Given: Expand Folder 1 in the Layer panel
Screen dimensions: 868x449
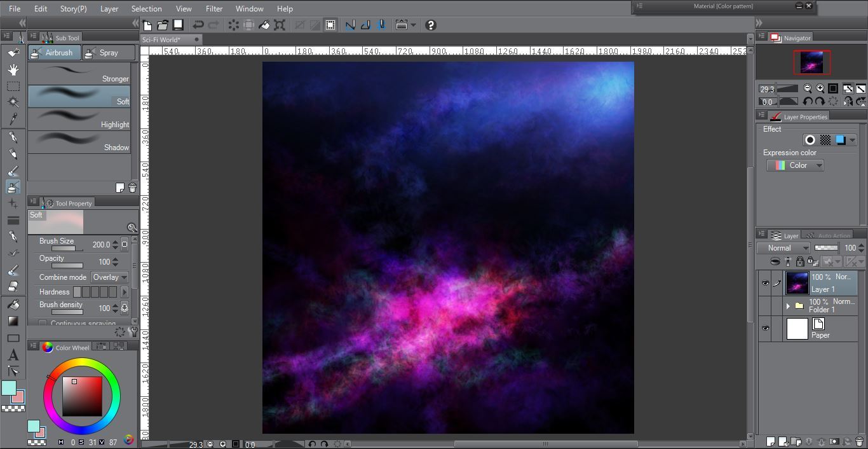Looking at the screenshot, I should [x=788, y=306].
